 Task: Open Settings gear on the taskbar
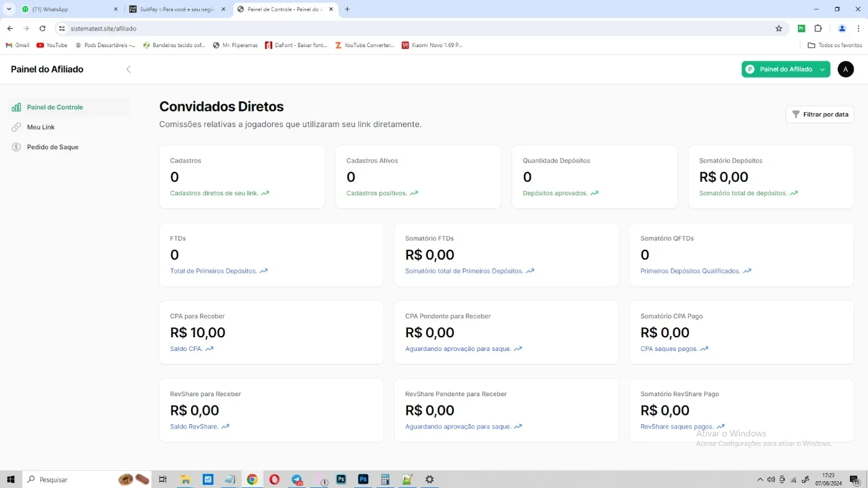pos(430,479)
